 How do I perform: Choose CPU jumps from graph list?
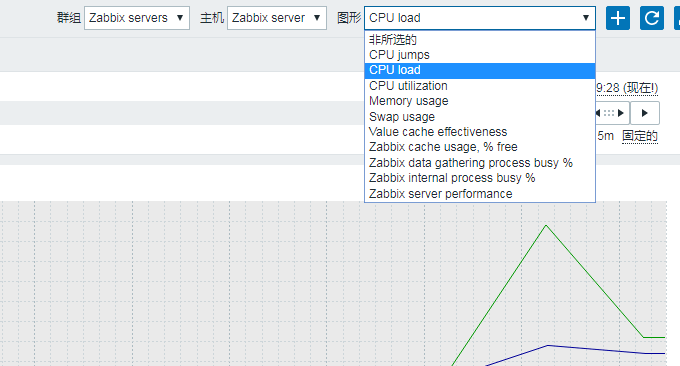pos(480,55)
